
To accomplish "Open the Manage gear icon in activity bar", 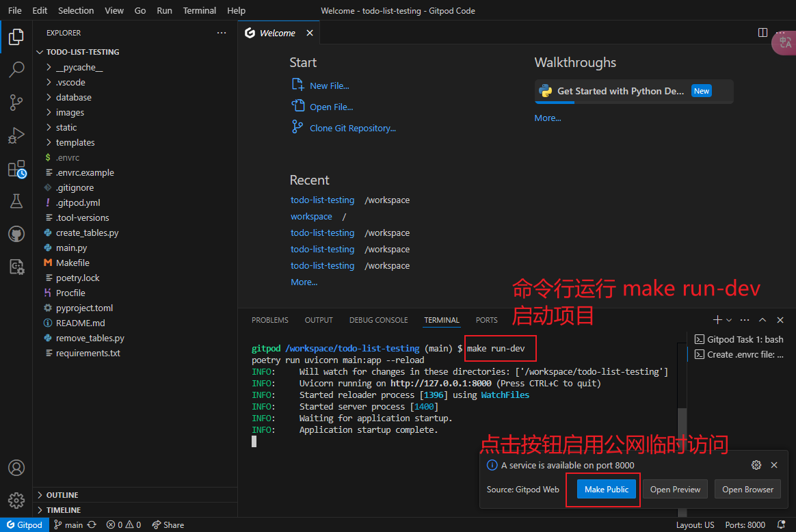I will click(16, 501).
